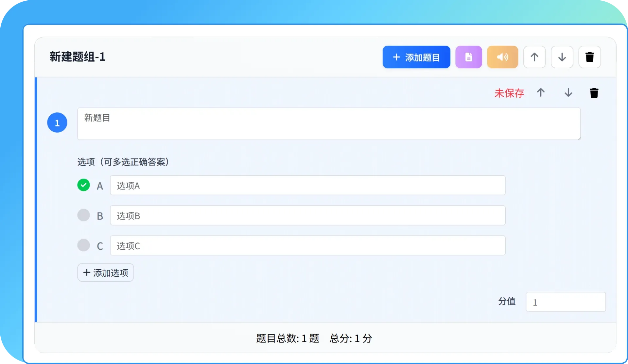Focus the 选项A input field

pyautogui.click(x=308, y=185)
